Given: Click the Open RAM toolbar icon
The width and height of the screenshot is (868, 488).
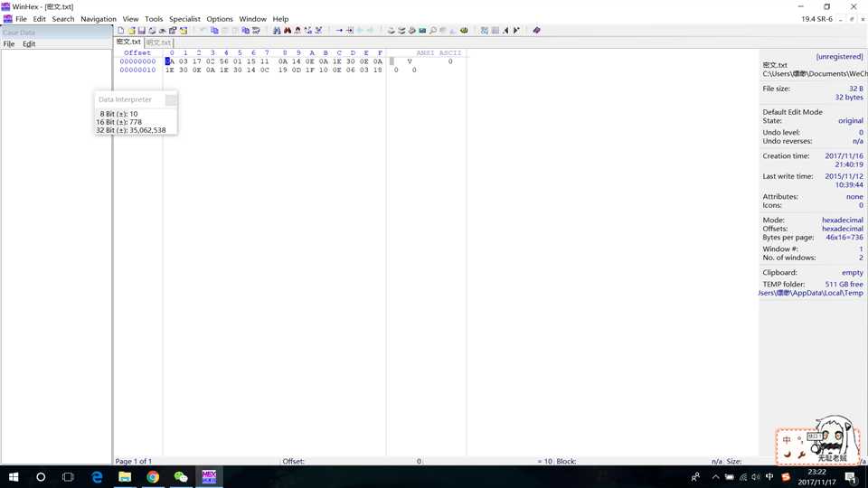Looking at the screenshot, I should click(422, 31).
